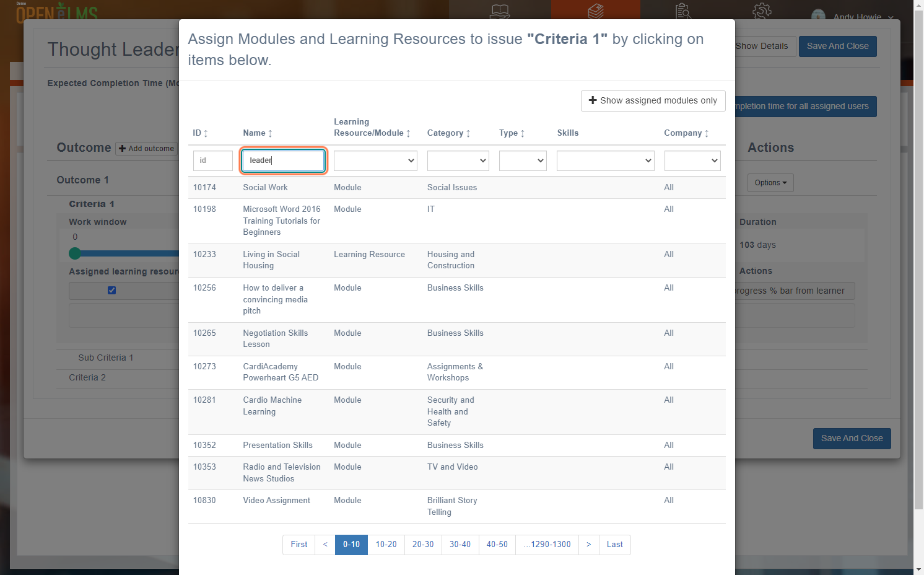924x575 pixels.
Task: Click Save And Close at top right
Action: pyautogui.click(x=837, y=46)
